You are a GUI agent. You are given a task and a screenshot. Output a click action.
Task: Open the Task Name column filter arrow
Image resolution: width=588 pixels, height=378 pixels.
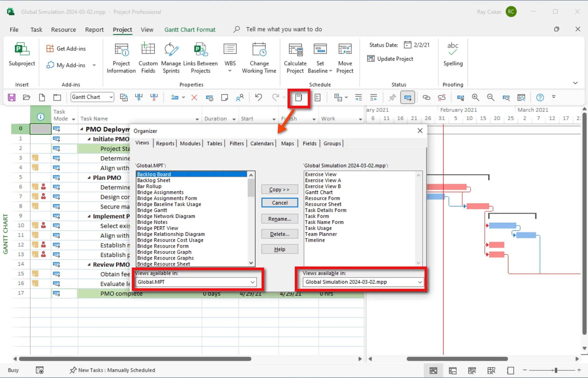click(197, 119)
